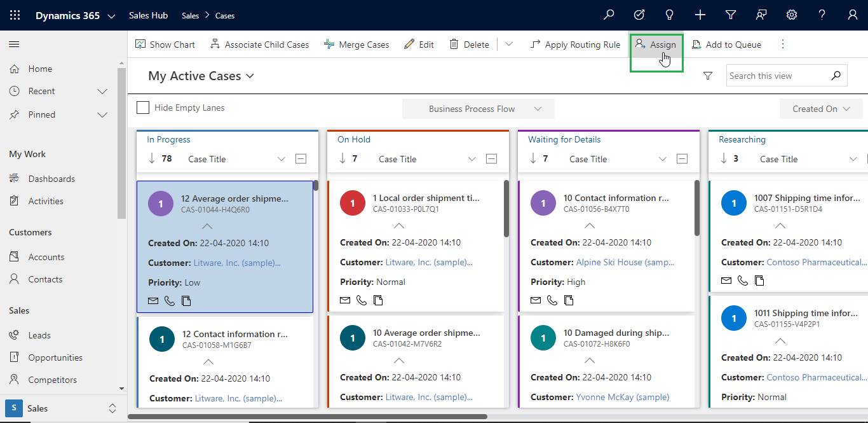Open Business Process Flow dropdown

coord(478,109)
